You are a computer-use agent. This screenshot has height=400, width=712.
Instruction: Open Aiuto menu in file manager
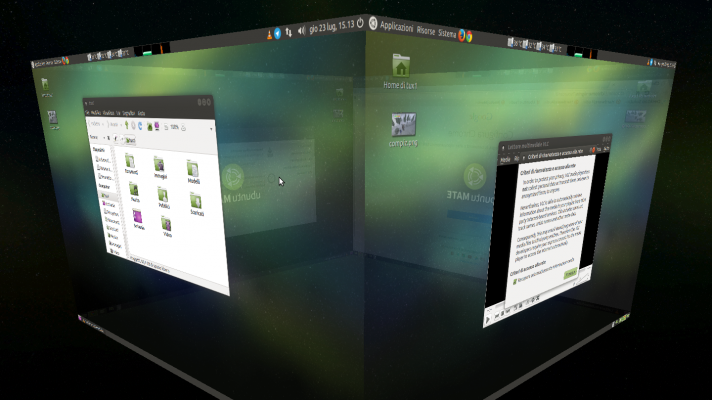(141, 113)
